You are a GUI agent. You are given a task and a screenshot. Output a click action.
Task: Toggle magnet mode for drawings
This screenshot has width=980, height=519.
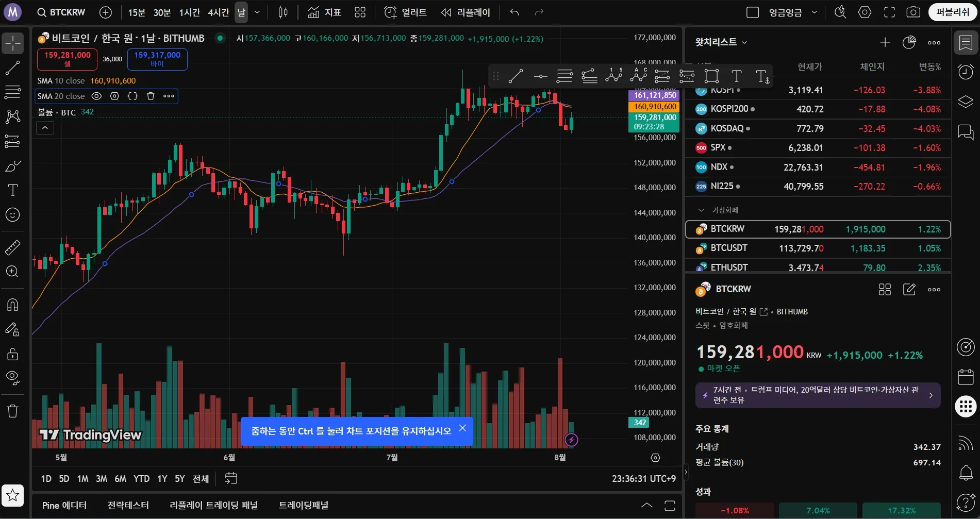[13, 305]
